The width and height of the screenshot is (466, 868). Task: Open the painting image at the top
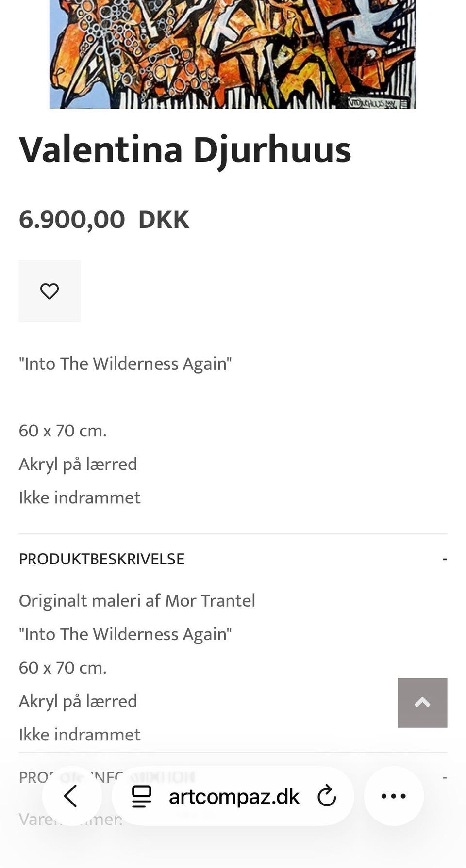click(x=232, y=53)
